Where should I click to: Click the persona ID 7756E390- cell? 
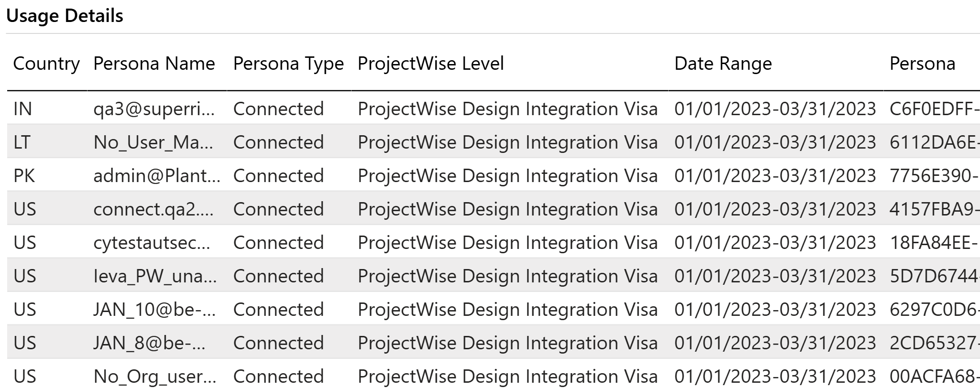(x=934, y=176)
